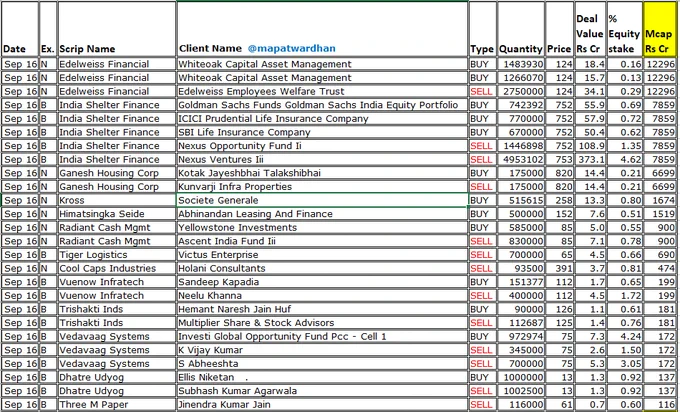Select Multiplier Share & Stock Advisors cell
The height and width of the screenshot is (412, 680).
pyautogui.click(x=322, y=323)
